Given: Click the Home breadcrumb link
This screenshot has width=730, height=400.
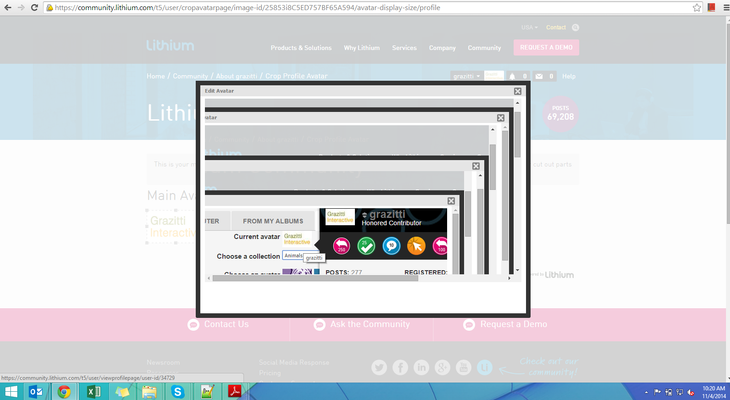Looking at the screenshot, I should [155, 76].
